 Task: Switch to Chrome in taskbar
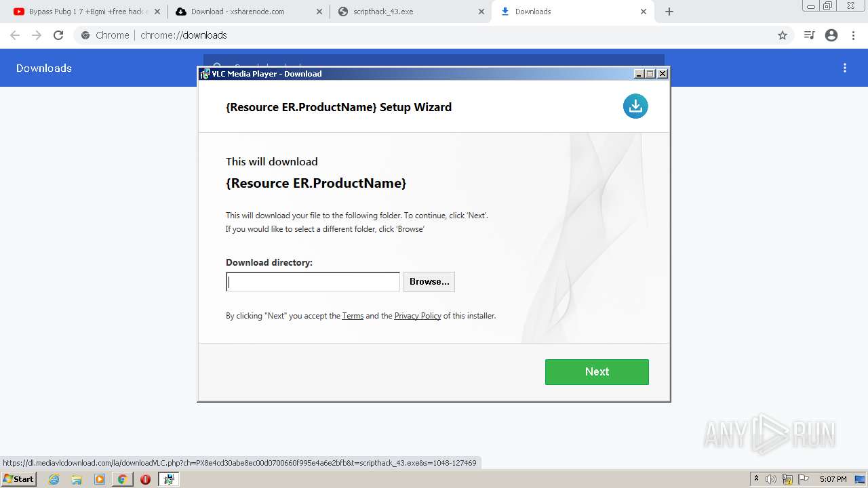pos(122,479)
